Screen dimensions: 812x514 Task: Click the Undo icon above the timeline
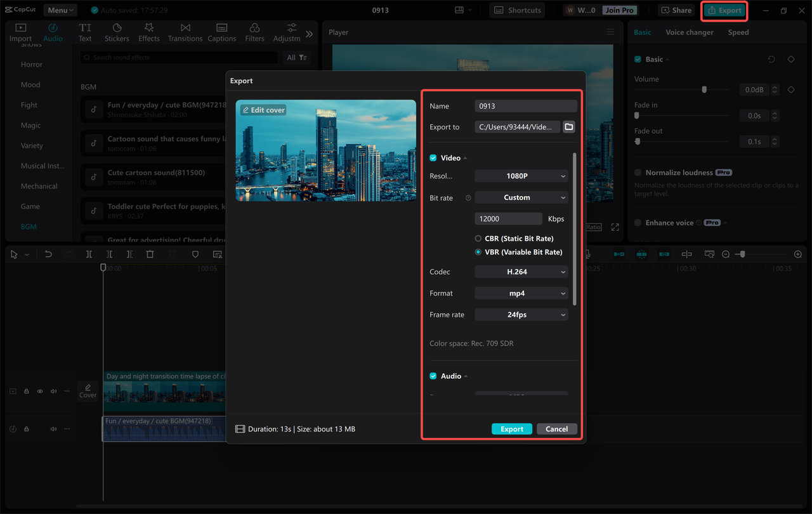47,254
